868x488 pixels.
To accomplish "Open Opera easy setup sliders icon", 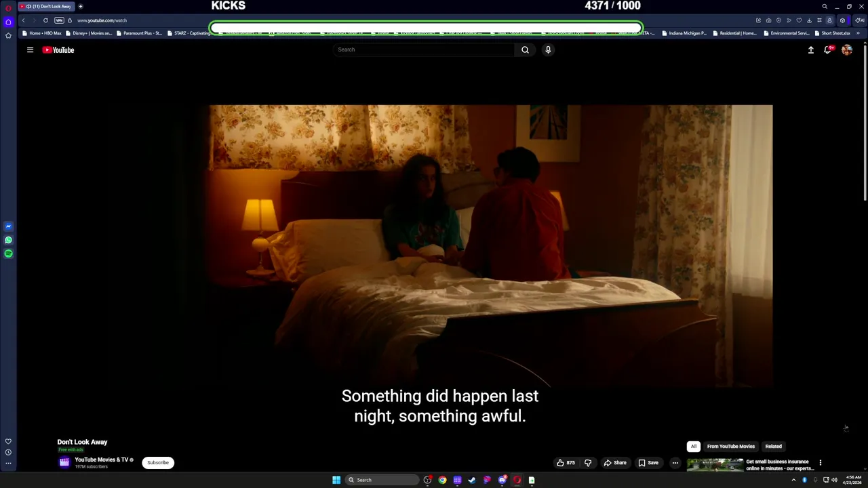I will [819, 20].
